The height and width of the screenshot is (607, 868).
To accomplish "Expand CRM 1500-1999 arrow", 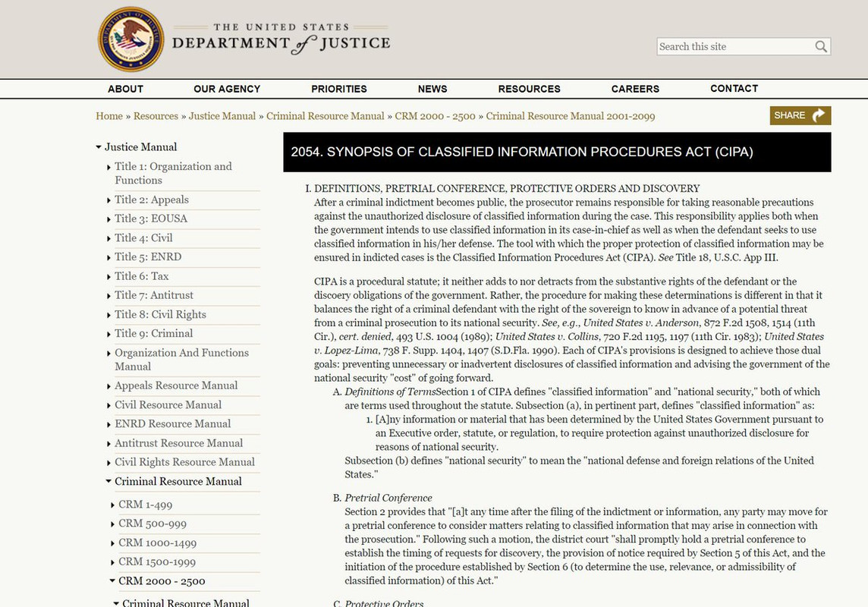I will [112, 563].
